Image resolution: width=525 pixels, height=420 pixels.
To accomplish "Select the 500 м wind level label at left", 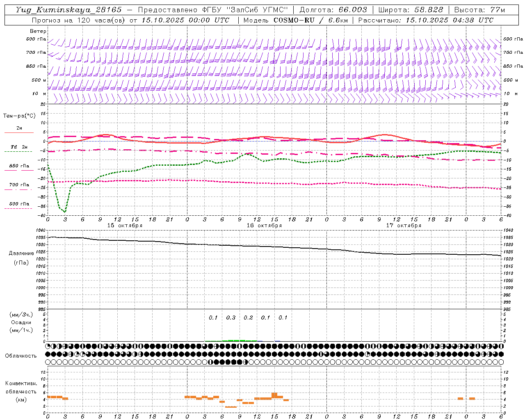I will click(x=39, y=80).
